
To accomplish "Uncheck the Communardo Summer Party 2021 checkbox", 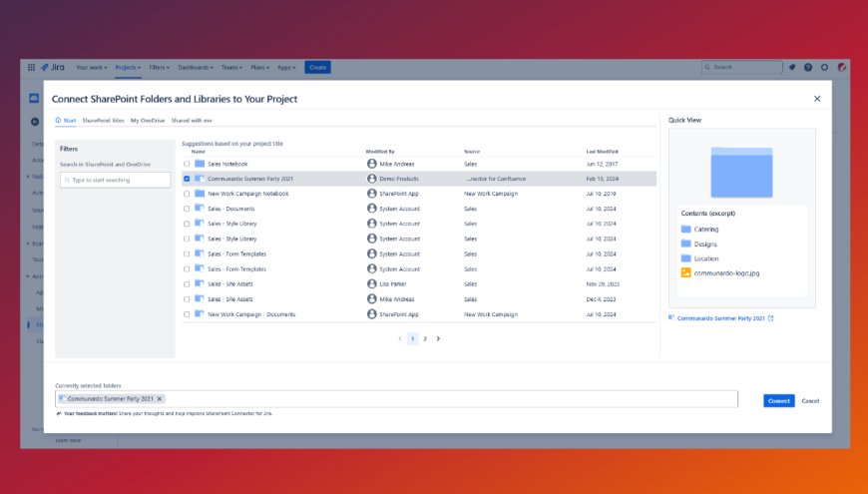I will pos(187,179).
